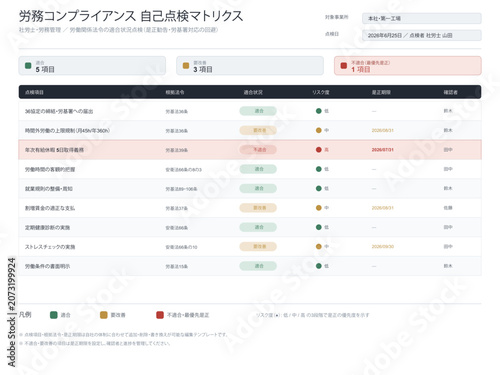The height and width of the screenshot is (375, 500).
Task: Select the item 労働時間の客観的把握
Action: 50,169
